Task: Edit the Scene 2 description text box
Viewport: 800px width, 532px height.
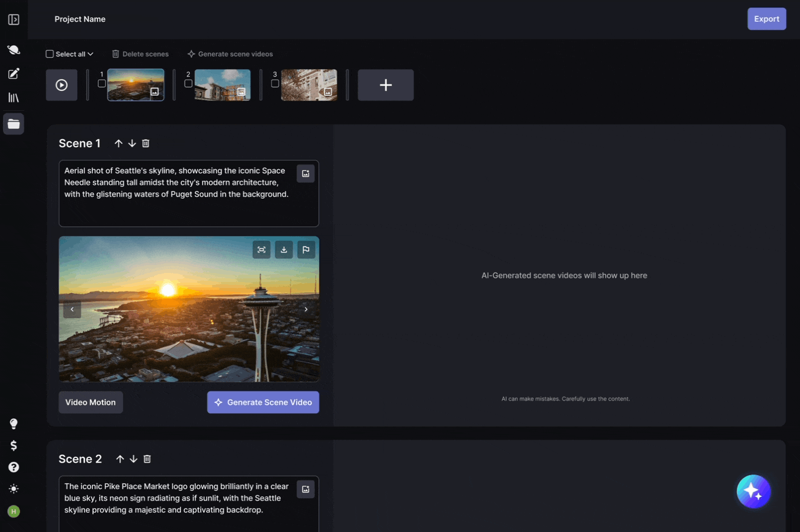Action: tap(189, 504)
